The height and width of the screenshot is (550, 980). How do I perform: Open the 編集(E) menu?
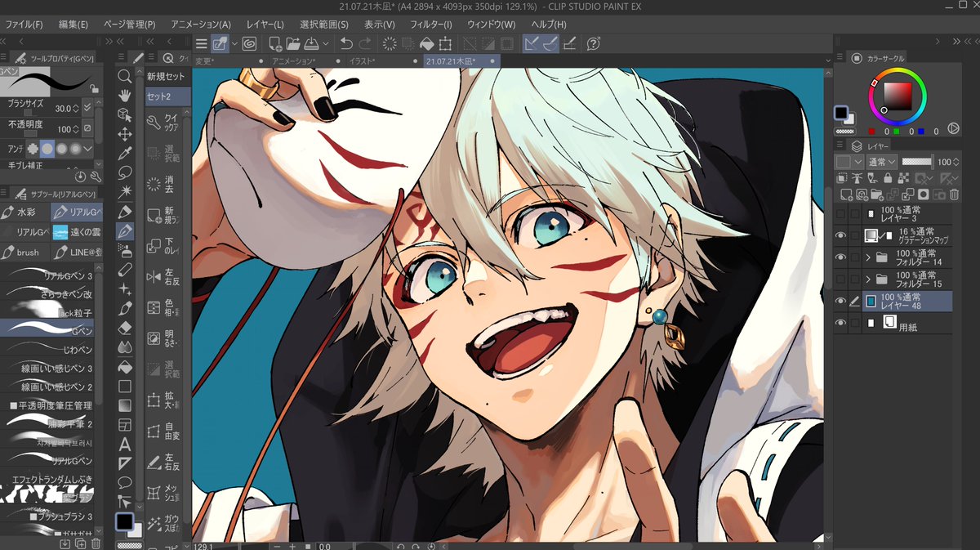pyautogui.click(x=73, y=25)
